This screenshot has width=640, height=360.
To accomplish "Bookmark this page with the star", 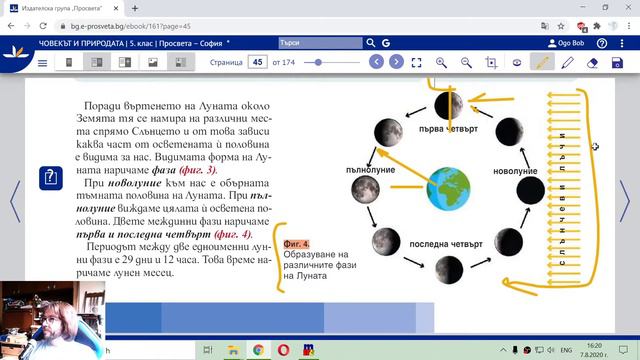I will pos(561,26).
